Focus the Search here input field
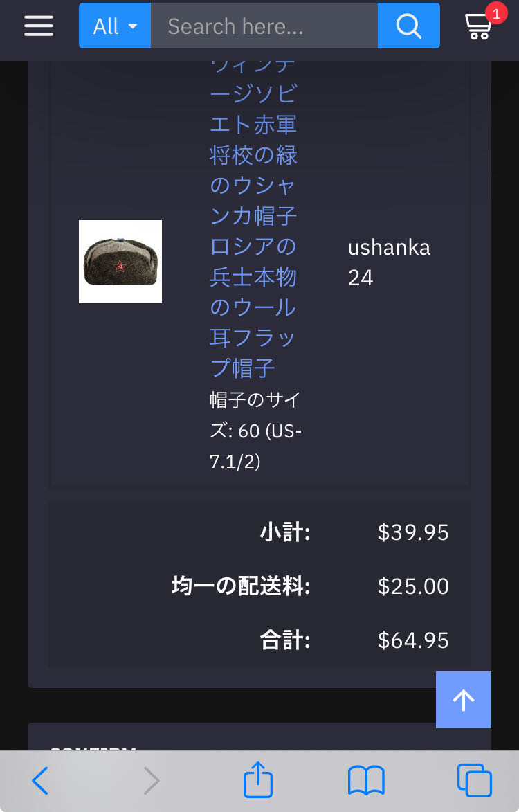Screen dimensions: 519x812 (x=264, y=26)
